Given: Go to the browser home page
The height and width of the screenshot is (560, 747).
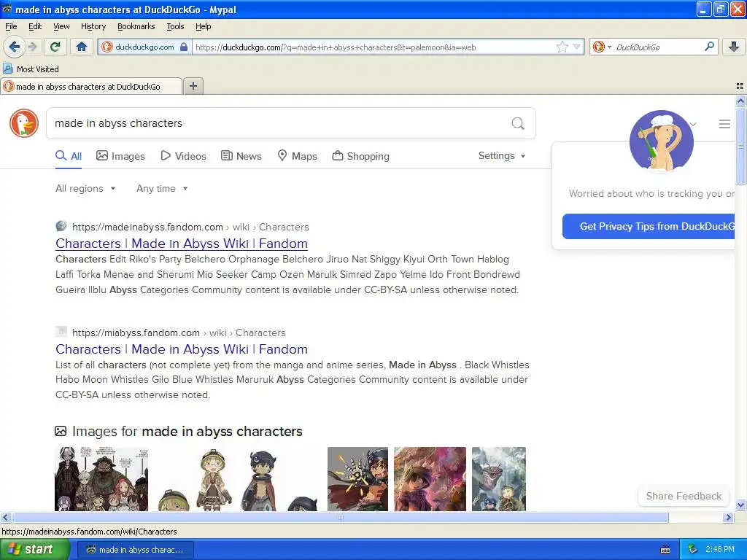Looking at the screenshot, I should coord(82,47).
